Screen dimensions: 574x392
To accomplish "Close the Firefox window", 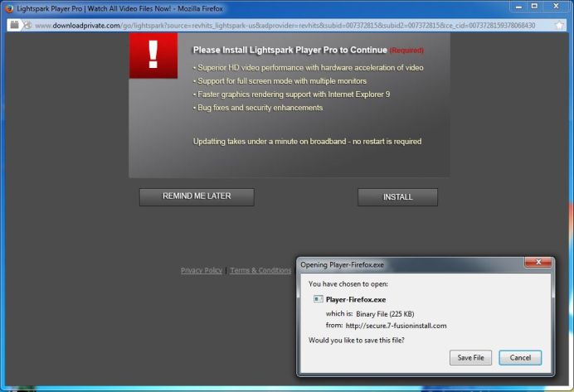I will pos(556,7).
